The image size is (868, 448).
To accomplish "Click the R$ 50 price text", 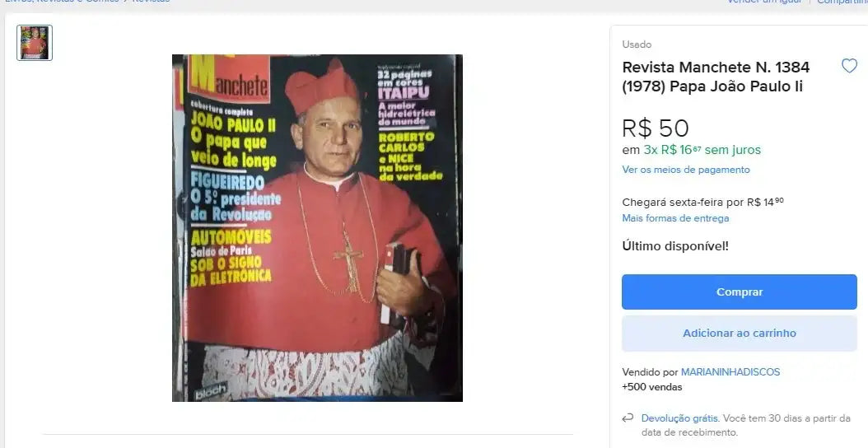I will (656, 128).
